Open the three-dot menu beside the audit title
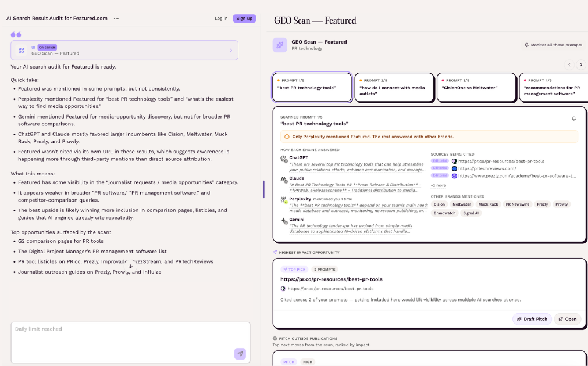 [116, 19]
